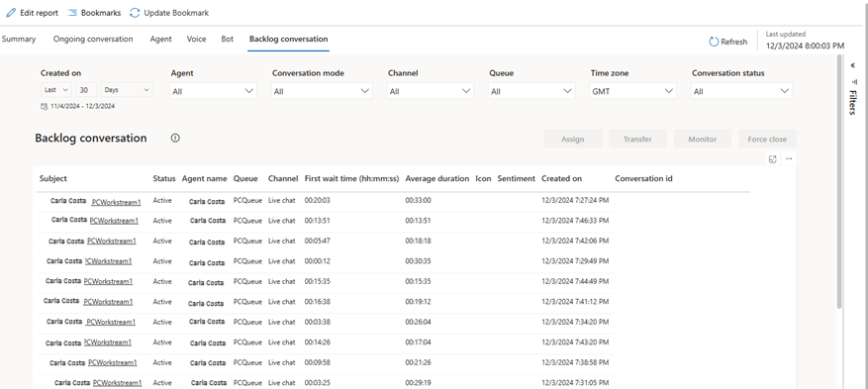Open PCWorkstream1 link in 7:31:05 PM row
The width and height of the screenshot is (868, 389).
118,383
